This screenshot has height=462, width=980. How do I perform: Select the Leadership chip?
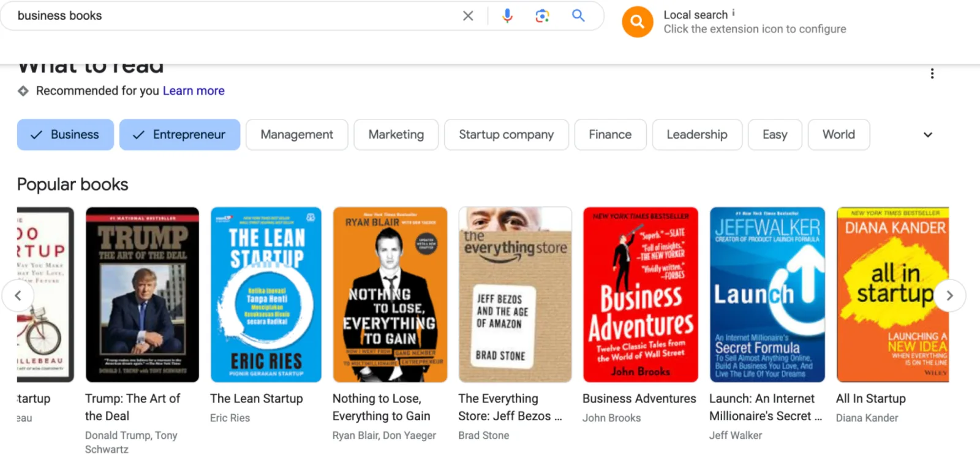coord(696,135)
